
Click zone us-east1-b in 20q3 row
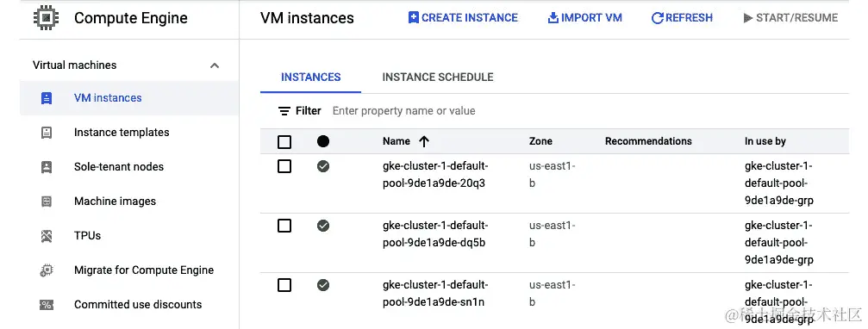(x=552, y=174)
